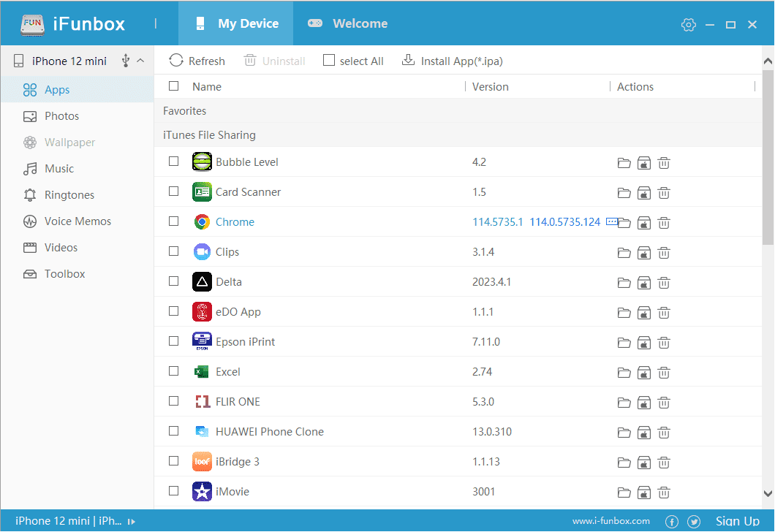Check the Card Scanner checkbox

(173, 191)
